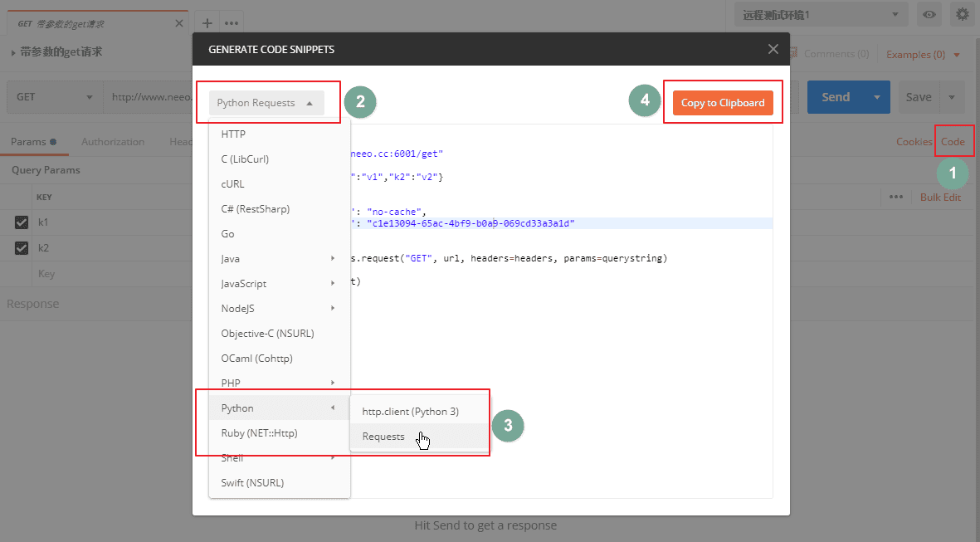Expand the NodeJS submenu arrow

(333, 308)
